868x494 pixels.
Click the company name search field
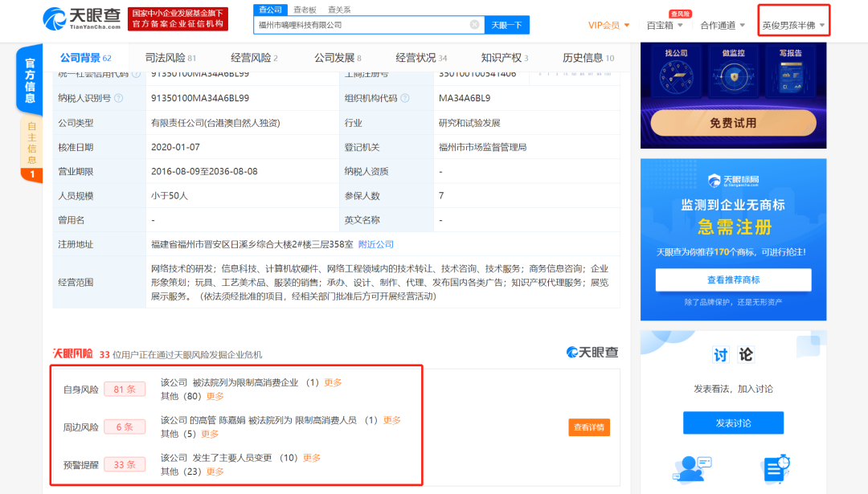point(362,25)
